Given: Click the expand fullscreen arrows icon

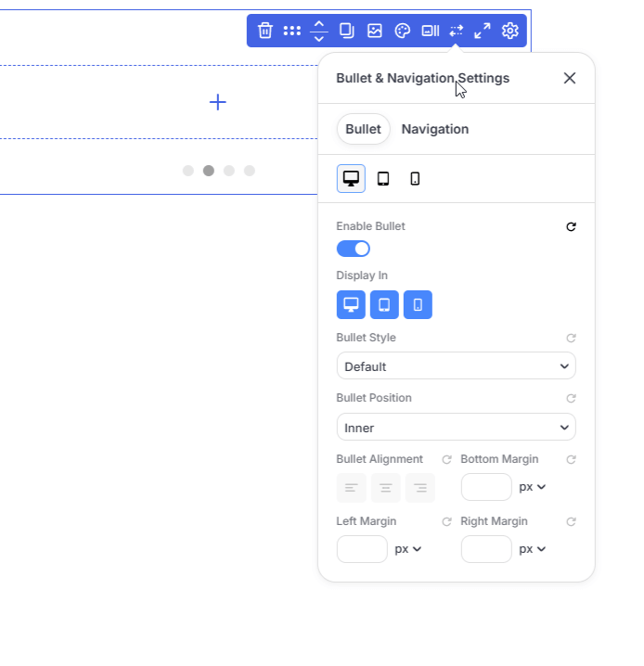Looking at the screenshot, I should 483,31.
